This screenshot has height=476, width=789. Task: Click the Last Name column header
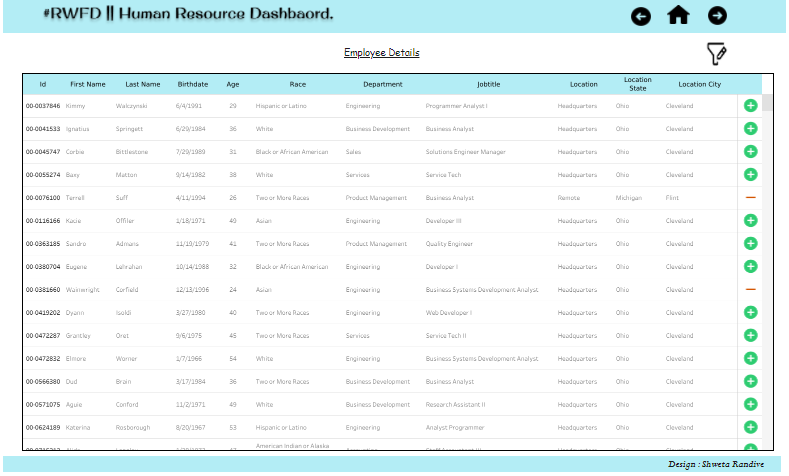[x=142, y=85]
